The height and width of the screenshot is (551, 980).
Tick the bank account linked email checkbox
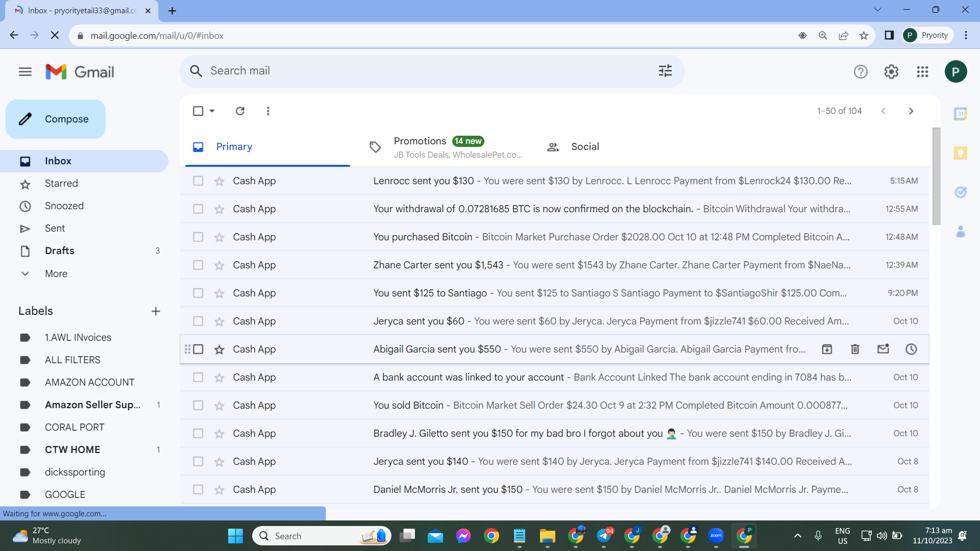tap(198, 378)
